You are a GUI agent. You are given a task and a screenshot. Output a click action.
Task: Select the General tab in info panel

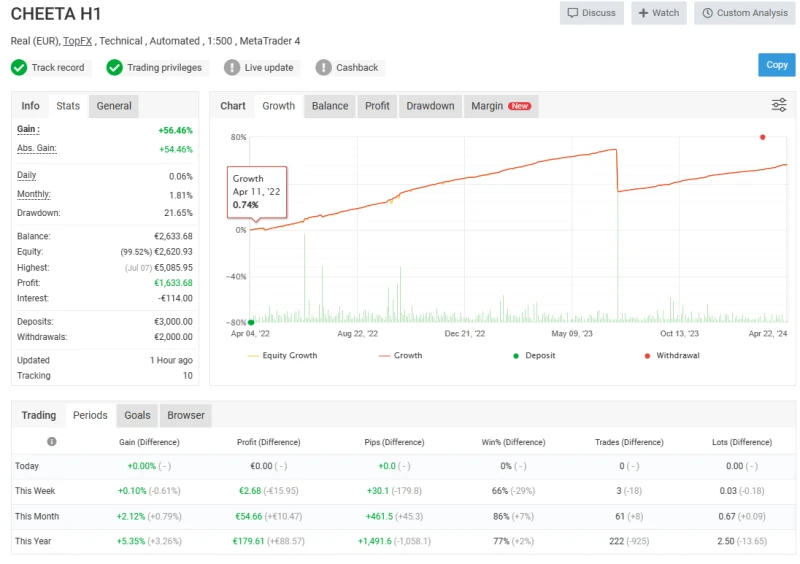(114, 106)
